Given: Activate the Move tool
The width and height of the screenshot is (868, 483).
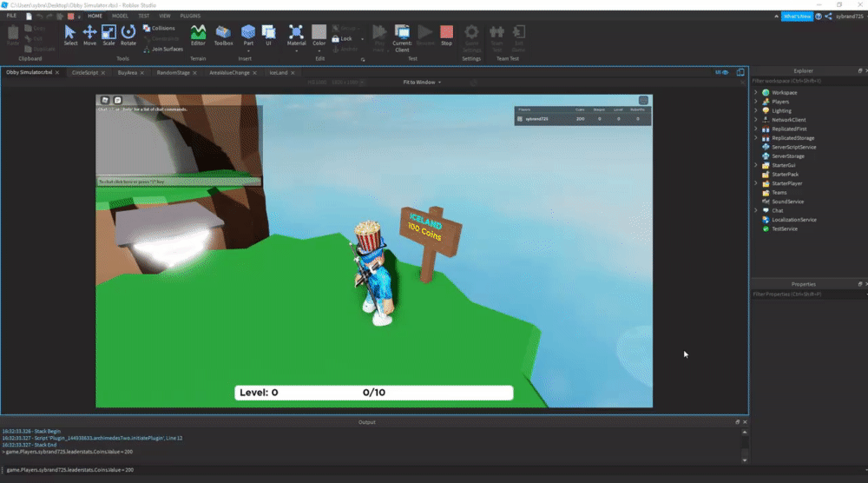Looking at the screenshot, I should (89, 36).
